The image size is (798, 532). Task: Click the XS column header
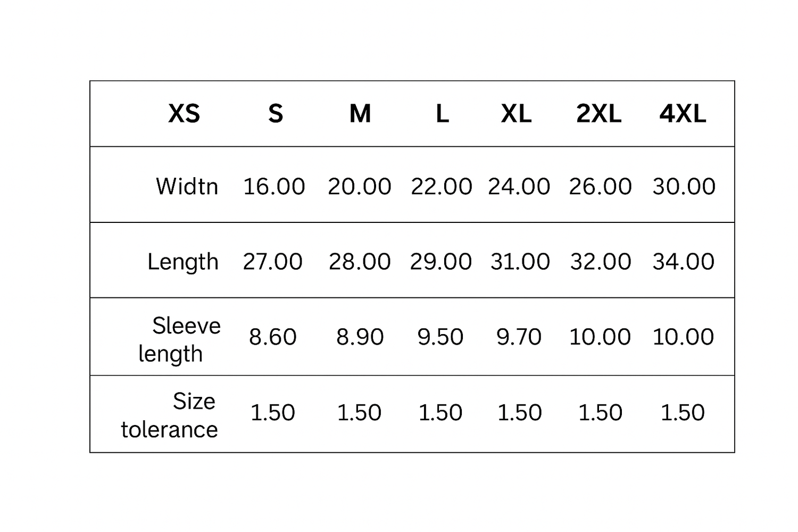[184, 113]
